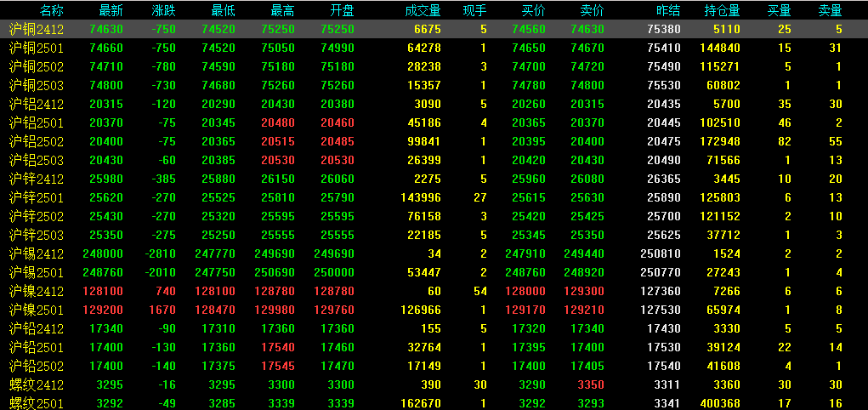Select the 沪镍2412 contract name
Screen dimensions: 868x410
(x=37, y=292)
